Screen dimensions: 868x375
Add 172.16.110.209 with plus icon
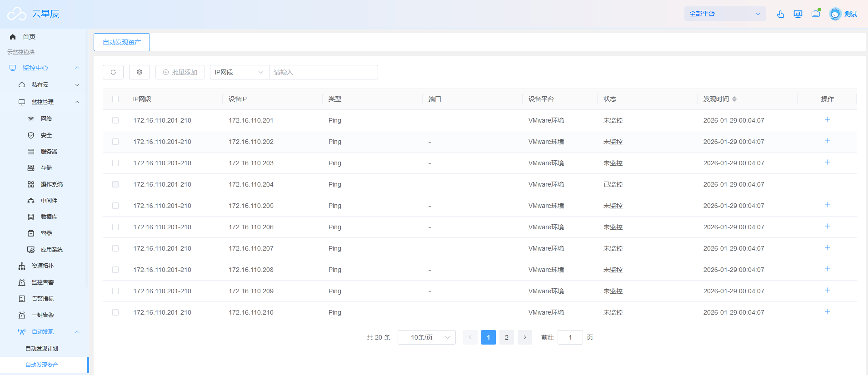[x=828, y=290]
